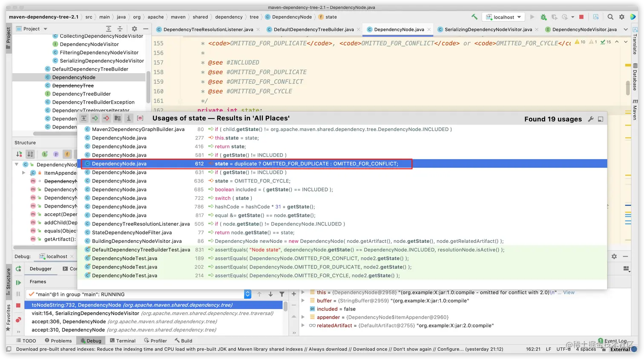Open the Terminal tool window tab
The image size is (644, 359).
click(x=123, y=341)
